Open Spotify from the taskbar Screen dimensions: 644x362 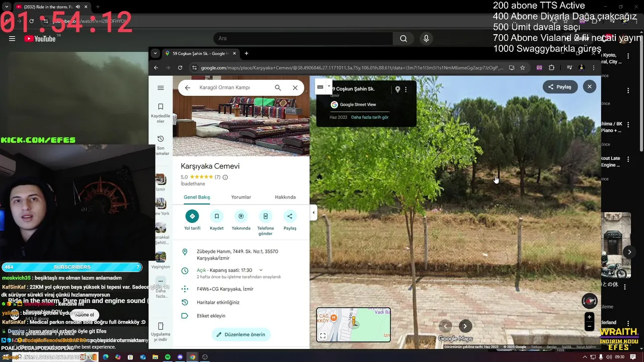pyautogui.click(x=168, y=357)
